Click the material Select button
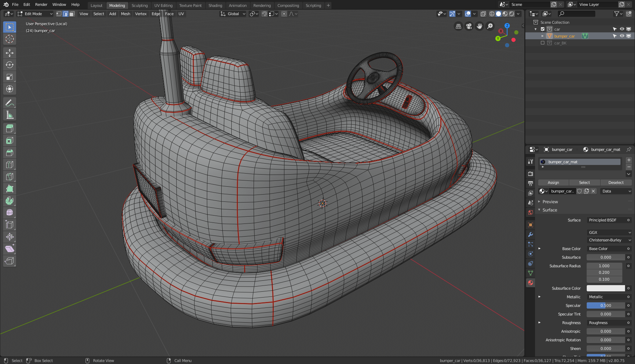 [584, 183]
